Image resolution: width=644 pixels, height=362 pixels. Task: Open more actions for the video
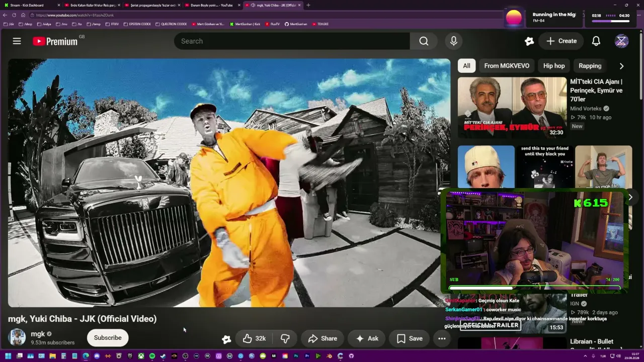tap(442, 338)
